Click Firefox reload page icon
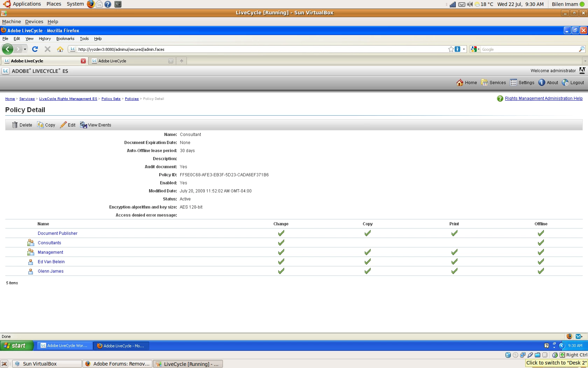The height and width of the screenshot is (368, 588). point(35,49)
